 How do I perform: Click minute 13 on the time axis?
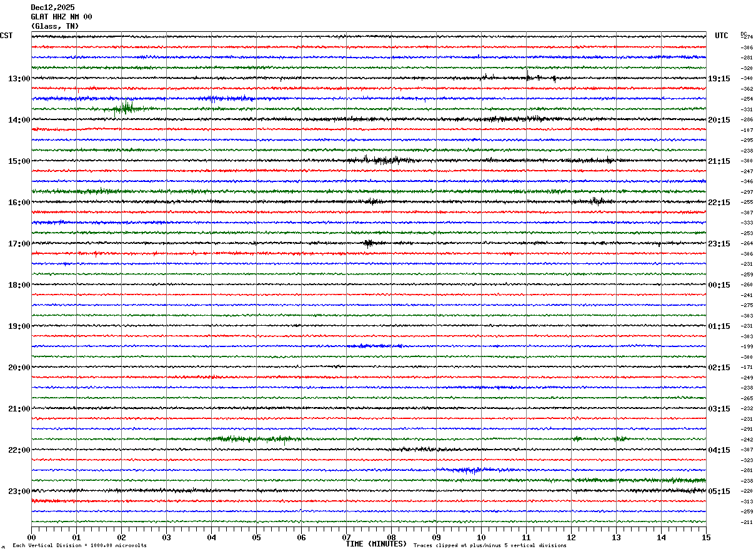point(616,537)
